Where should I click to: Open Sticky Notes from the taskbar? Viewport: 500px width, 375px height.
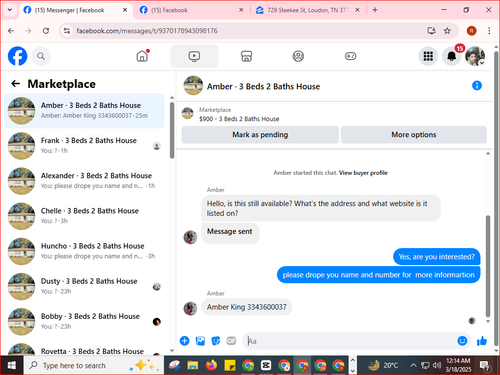230,365
